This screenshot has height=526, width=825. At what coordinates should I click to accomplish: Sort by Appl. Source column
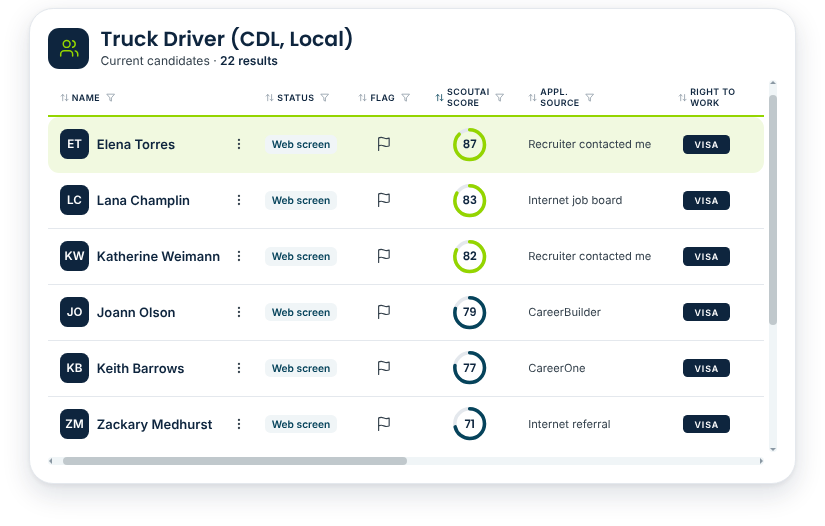click(532, 98)
